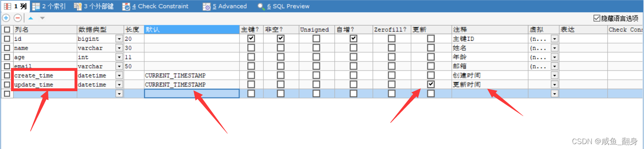Tick the select-all checkbox in header row
Screen dimensions: 644x149
pyautogui.click(x=7, y=29)
